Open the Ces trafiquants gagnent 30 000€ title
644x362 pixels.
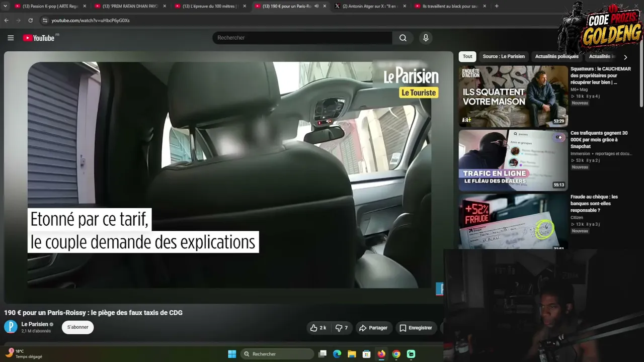pyautogui.click(x=599, y=140)
